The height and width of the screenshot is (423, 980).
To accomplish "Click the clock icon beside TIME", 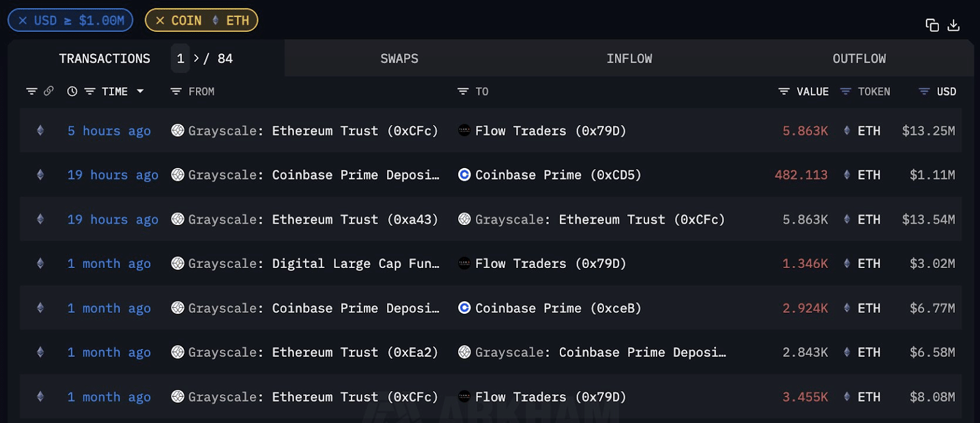I will [72, 91].
